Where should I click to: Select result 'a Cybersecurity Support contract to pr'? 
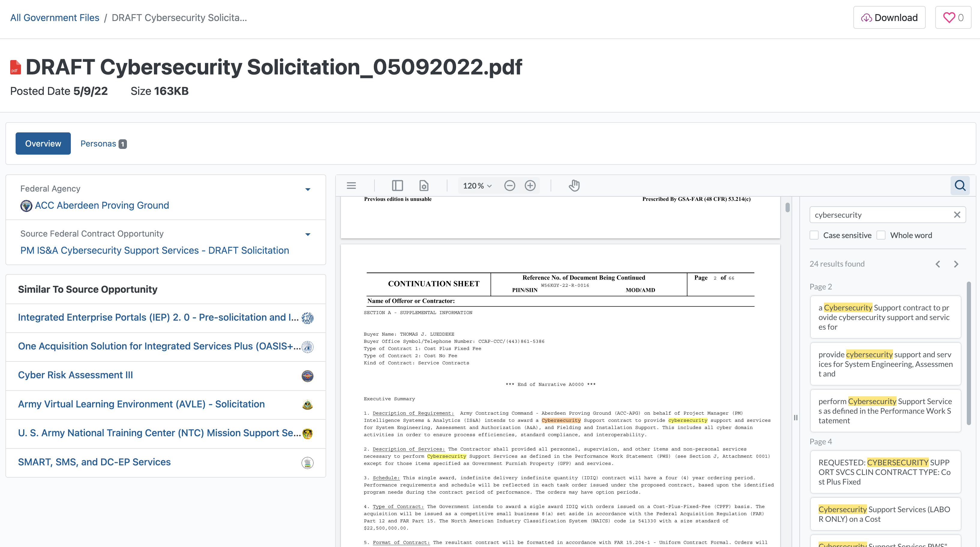click(885, 317)
